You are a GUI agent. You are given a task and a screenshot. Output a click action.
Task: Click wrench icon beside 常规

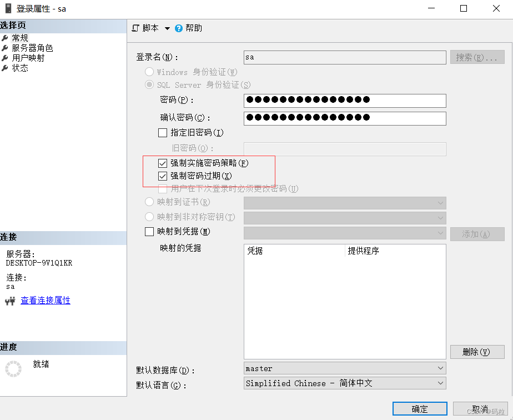(x=5, y=38)
